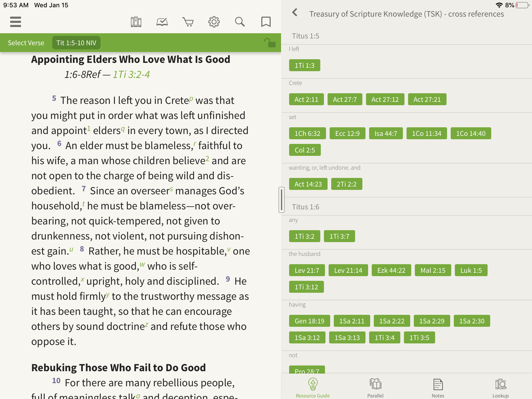Tap footnote marker p after Crete
The height and width of the screenshot is (399, 532).
point(191,98)
